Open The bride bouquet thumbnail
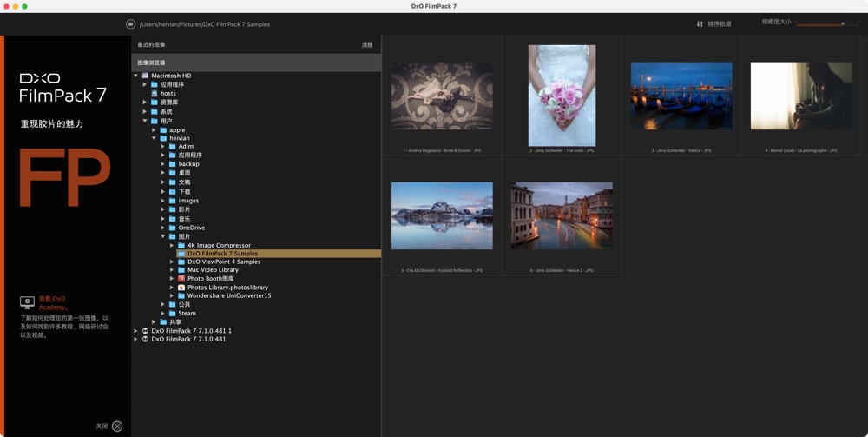This screenshot has width=868, height=437. click(562, 96)
